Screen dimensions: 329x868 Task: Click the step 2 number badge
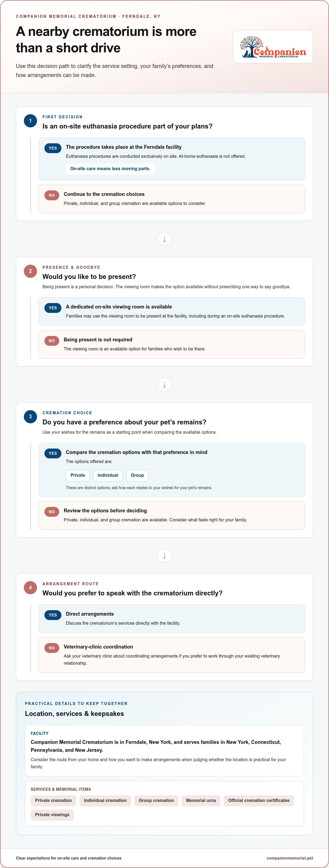(x=30, y=271)
